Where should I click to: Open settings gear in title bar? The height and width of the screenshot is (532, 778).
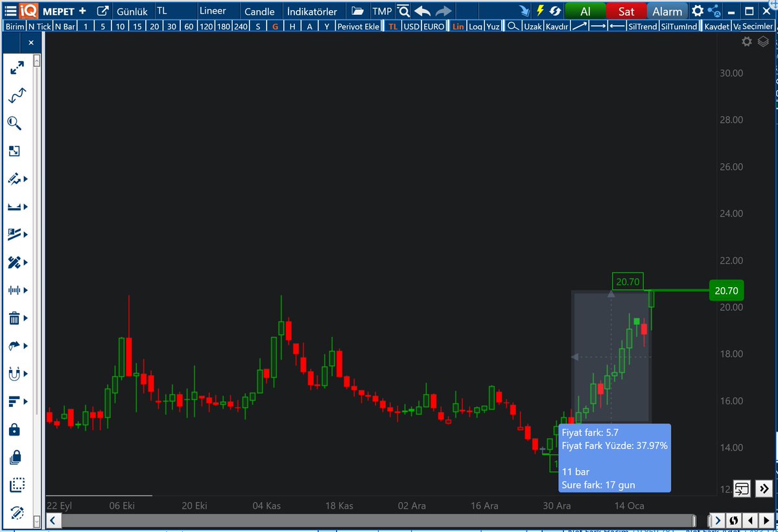click(x=698, y=11)
